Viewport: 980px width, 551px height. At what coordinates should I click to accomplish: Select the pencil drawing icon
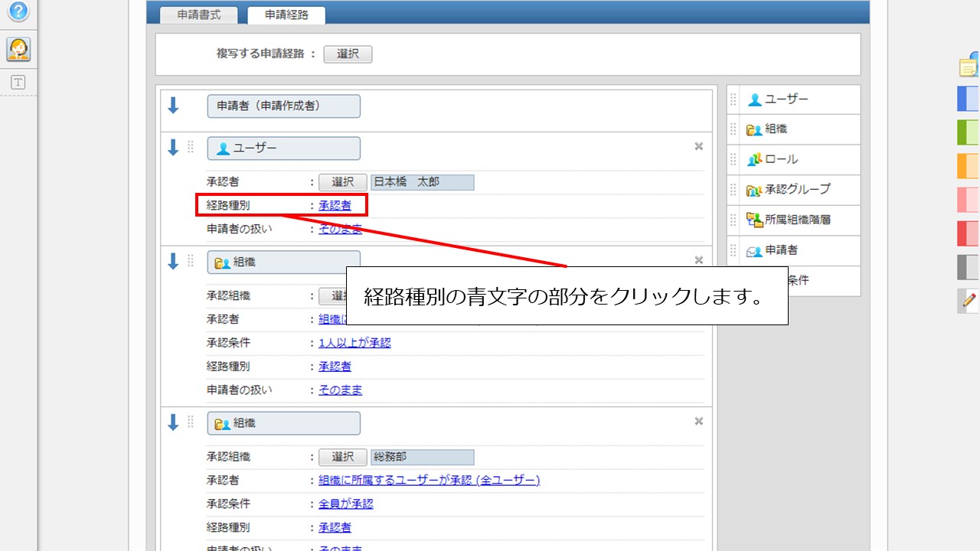(x=969, y=301)
